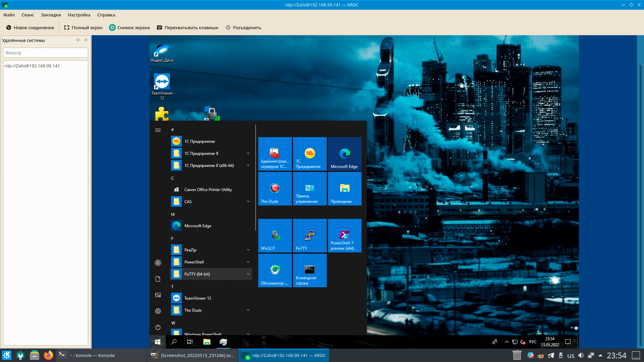Expand the Start menu hamburger navigation

[158, 130]
